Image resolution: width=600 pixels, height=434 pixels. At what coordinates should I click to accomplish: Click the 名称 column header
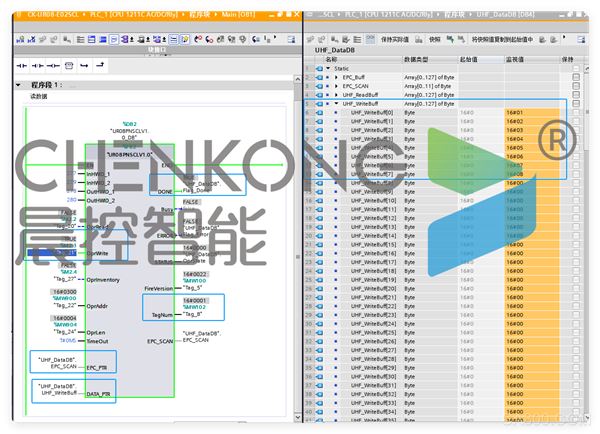[331, 59]
